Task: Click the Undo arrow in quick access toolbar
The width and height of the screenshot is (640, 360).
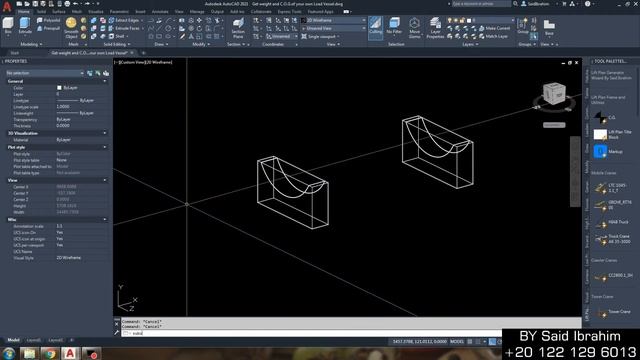Action: pos(76,4)
